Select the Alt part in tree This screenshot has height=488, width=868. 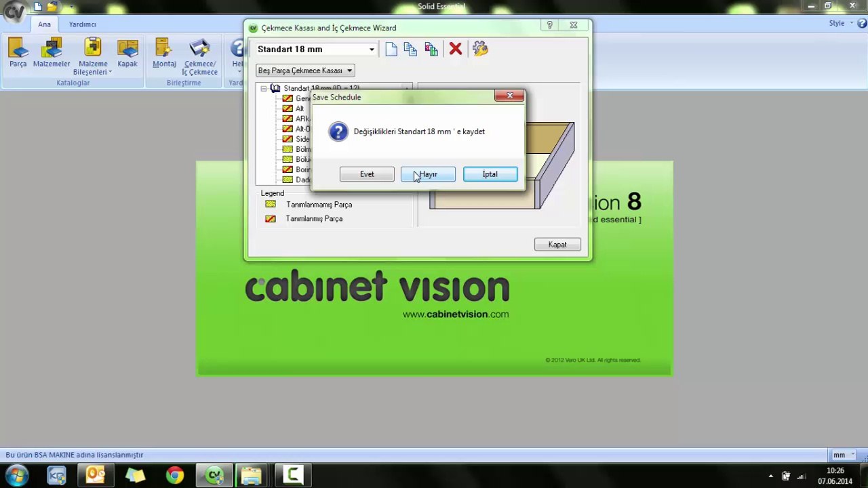(300, 108)
